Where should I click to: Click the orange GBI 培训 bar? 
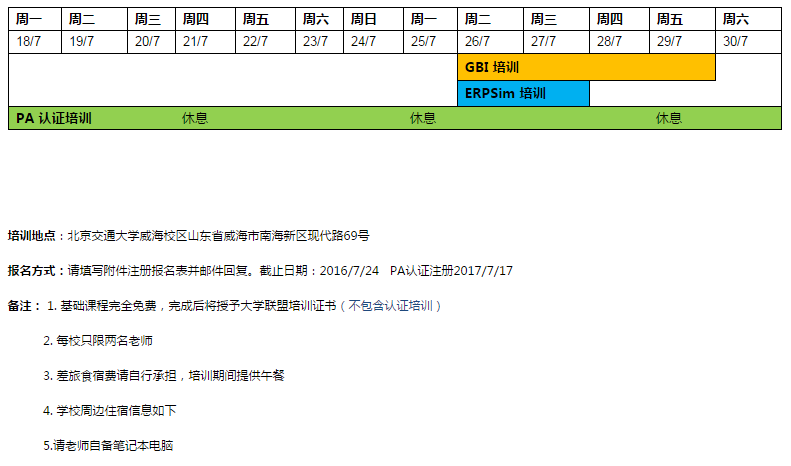click(586, 67)
